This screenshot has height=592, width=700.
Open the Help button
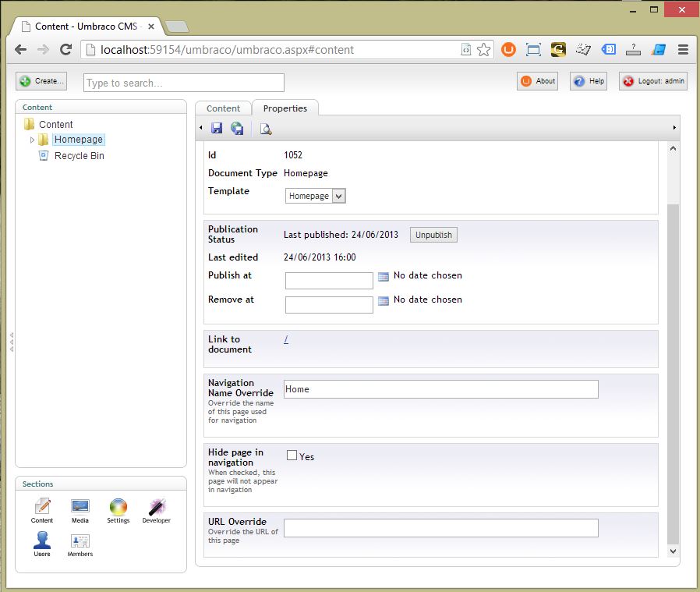coord(589,81)
